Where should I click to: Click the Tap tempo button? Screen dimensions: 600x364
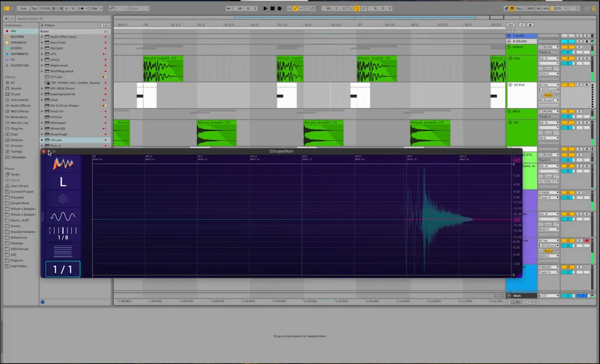34,9
